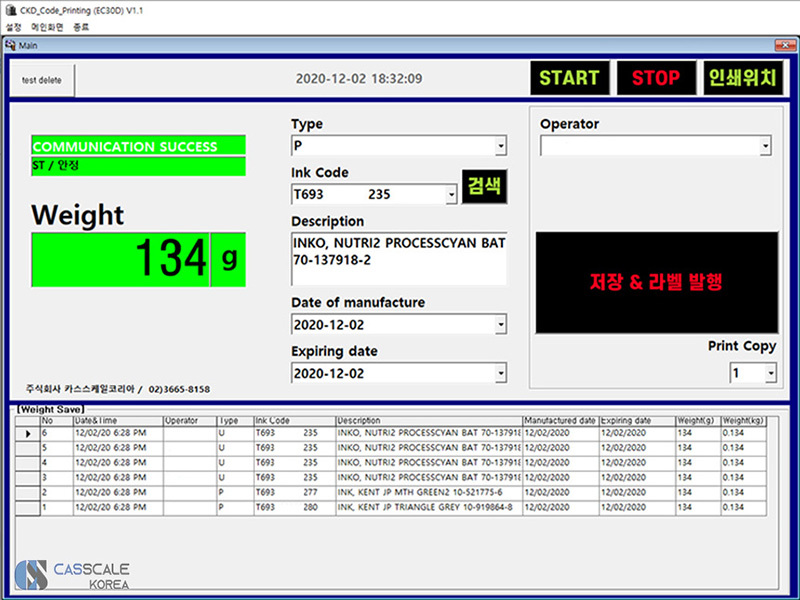Expand the Print Copy dropdown
Image resolution: width=800 pixels, height=600 pixels.
(x=769, y=374)
